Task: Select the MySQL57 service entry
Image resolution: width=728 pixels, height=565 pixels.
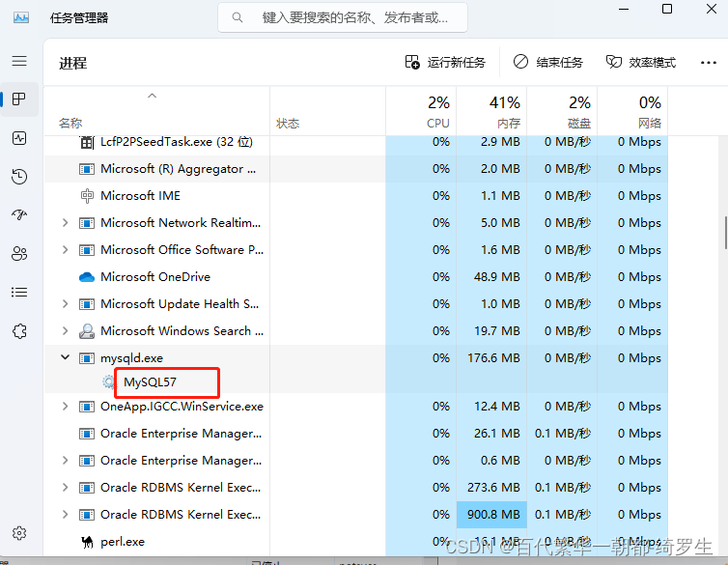Action: [x=150, y=382]
